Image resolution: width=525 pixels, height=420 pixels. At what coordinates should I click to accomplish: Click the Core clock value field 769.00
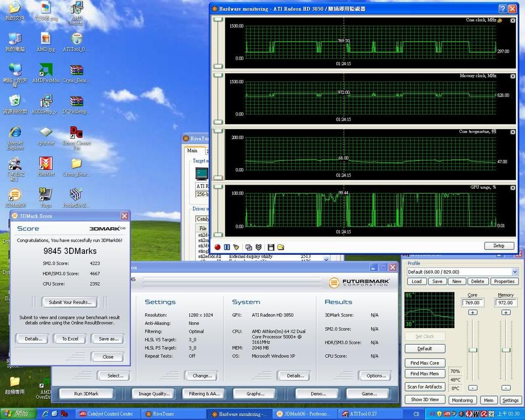point(472,303)
